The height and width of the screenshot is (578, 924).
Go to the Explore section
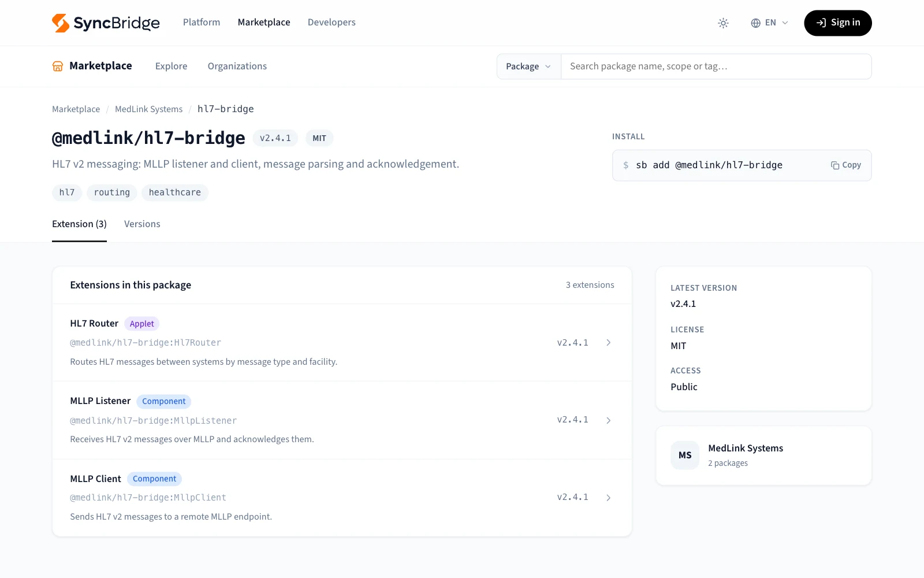(172, 66)
